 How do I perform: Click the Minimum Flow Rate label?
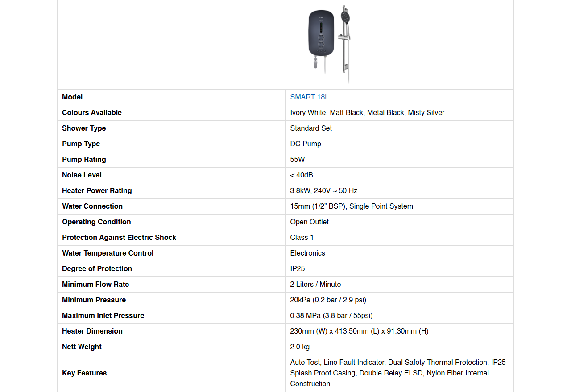pyautogui.click(x=95, y=284)
